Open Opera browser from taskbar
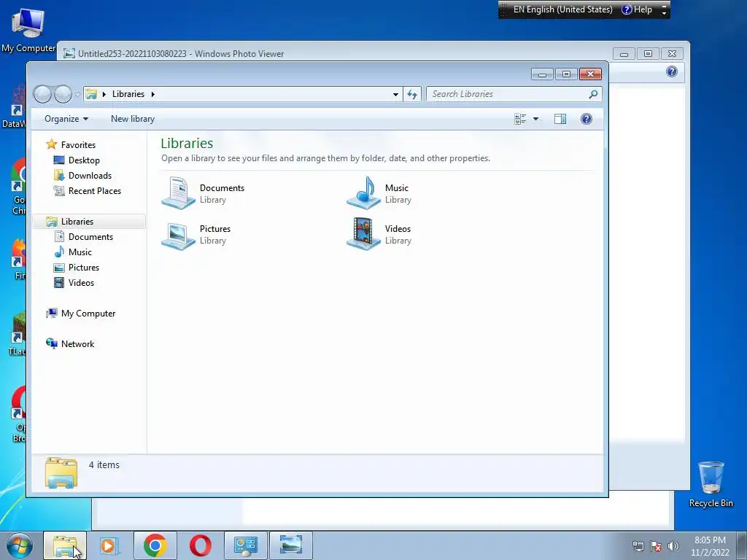Viewport: 747px width, 560px height. 200,545
